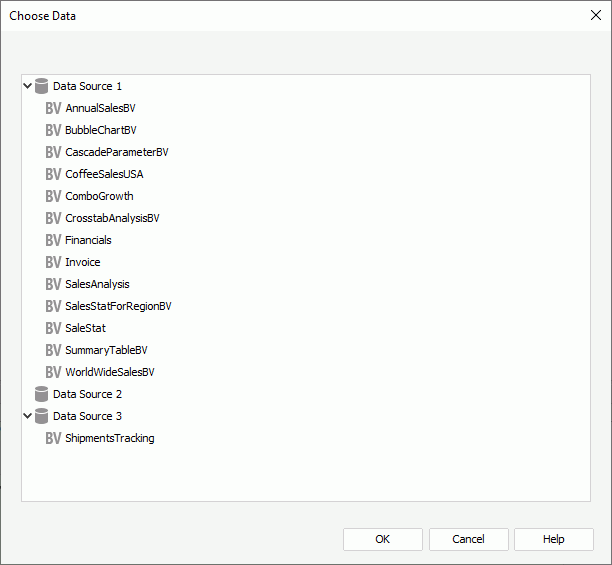Choose the CoffeeSalesUSA entry
Screen dimensions: 612x565
click(104, 174)
